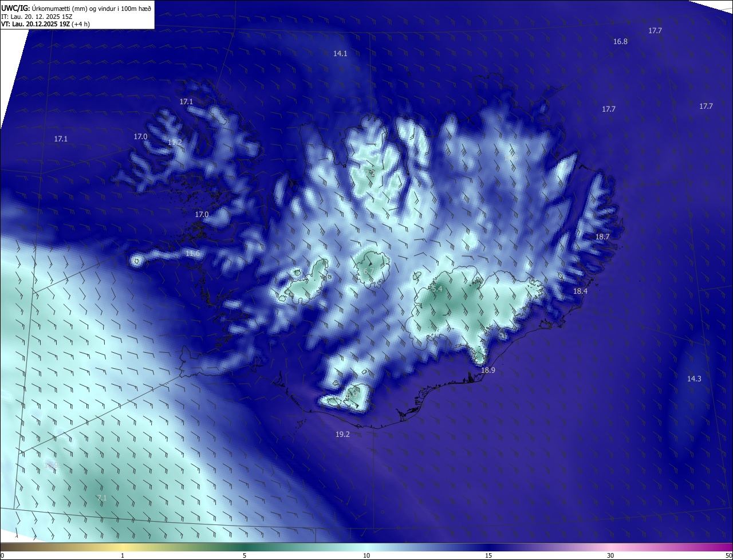
Task: Click the UWC/IG Úrkomumætti title line
Action: tap(76, 8)
